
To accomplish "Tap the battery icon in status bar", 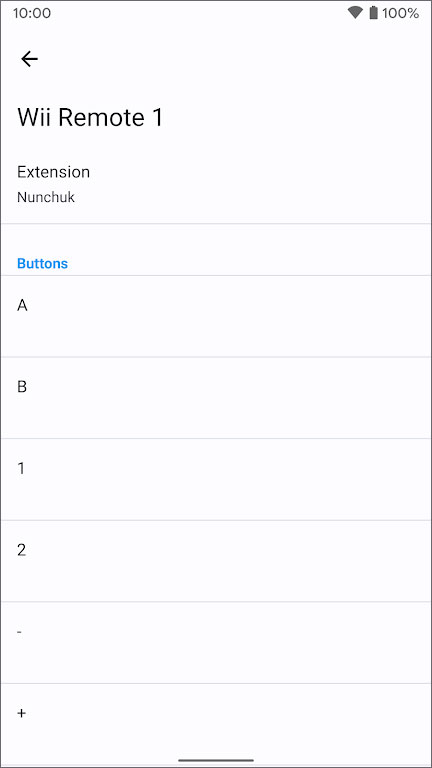I will point(373,13).
